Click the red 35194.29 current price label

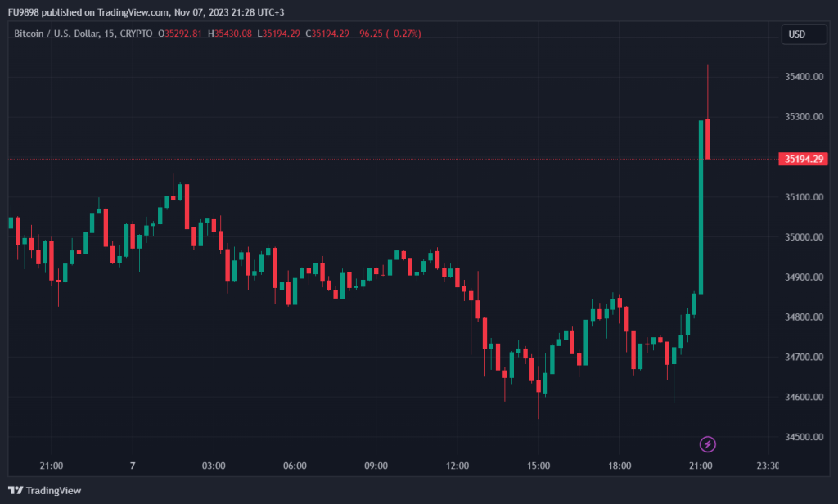pyautogui.click(x=803, y=159)
